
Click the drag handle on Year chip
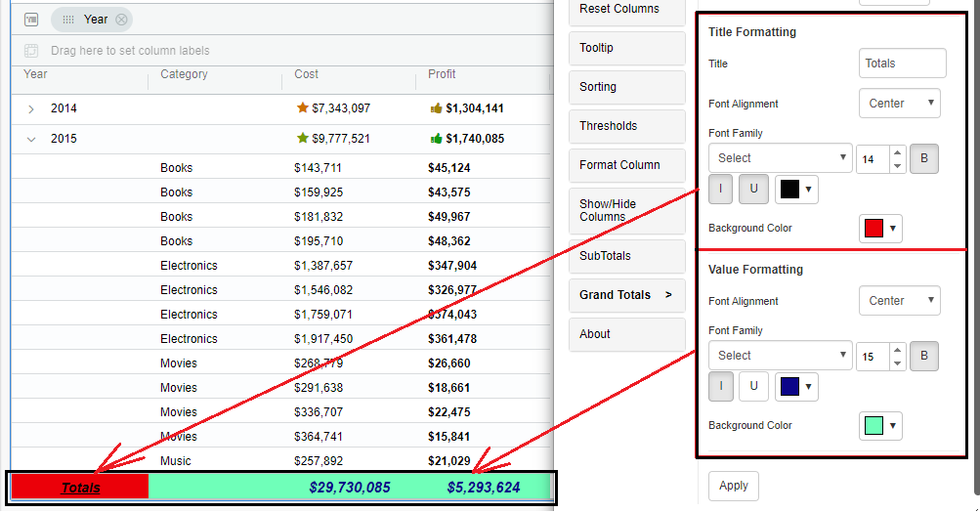pos(68,20)
